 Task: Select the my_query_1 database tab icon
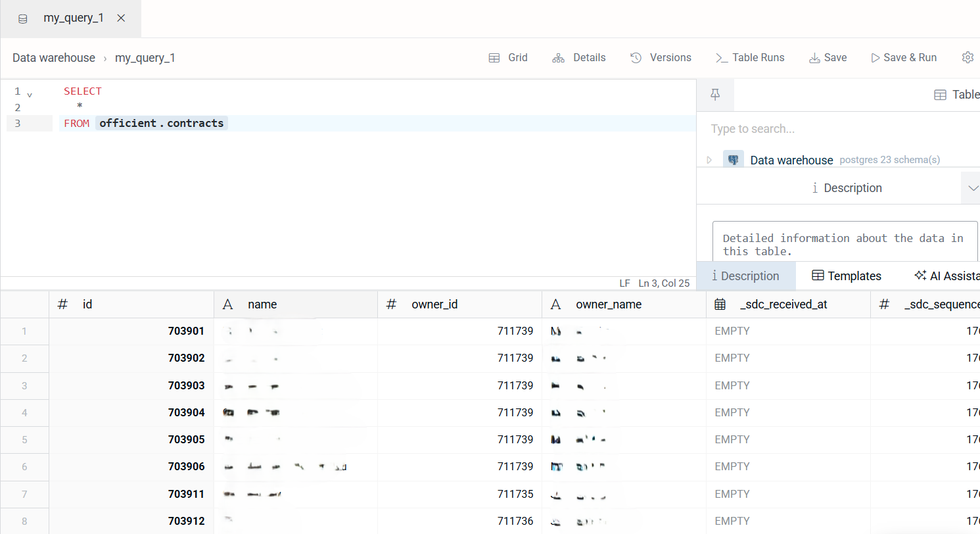[23, 18]
